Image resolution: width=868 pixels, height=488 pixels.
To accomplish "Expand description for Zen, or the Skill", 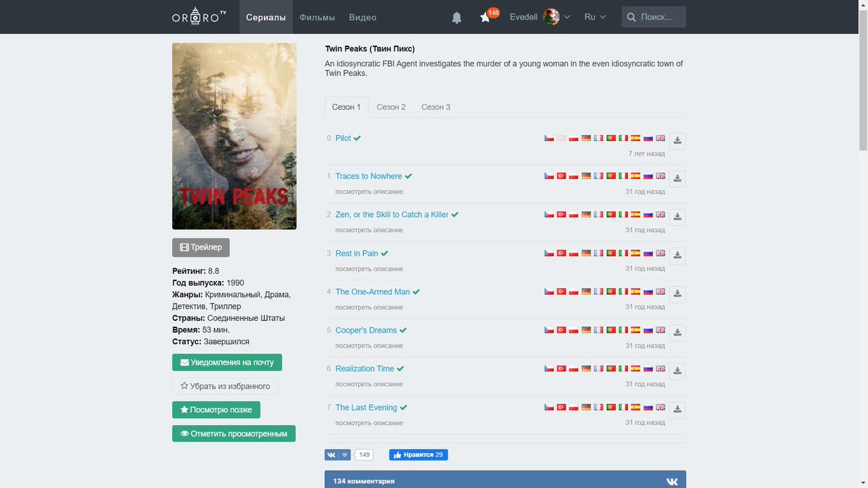I will click(x=369, y=230).
